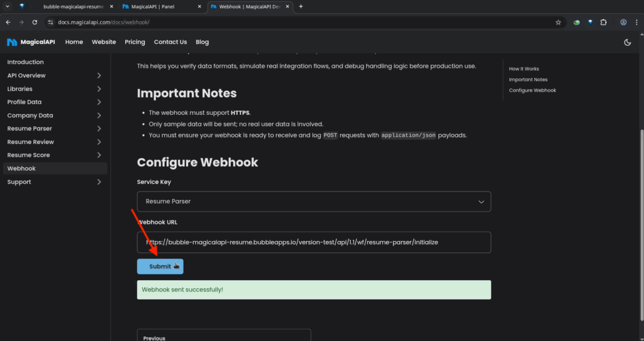Open Contact Us navigation link
The image size is (644, 341).
coord(170,42)
